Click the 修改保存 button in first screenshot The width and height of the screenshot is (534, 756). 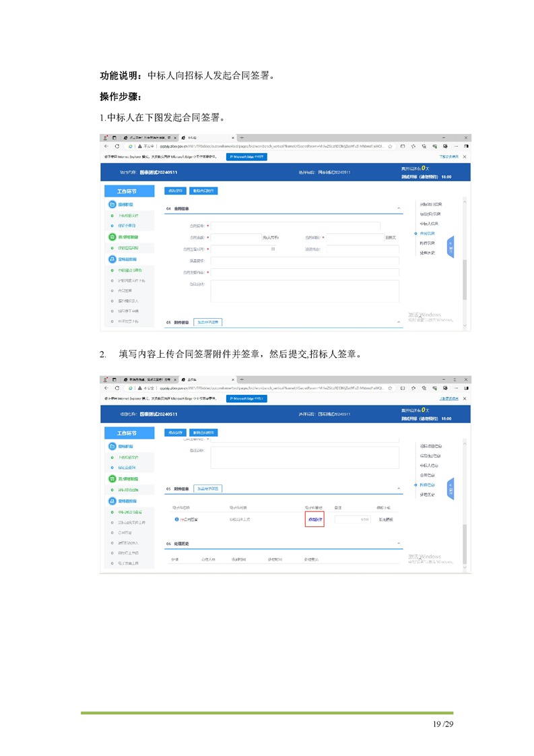(175, 191)
